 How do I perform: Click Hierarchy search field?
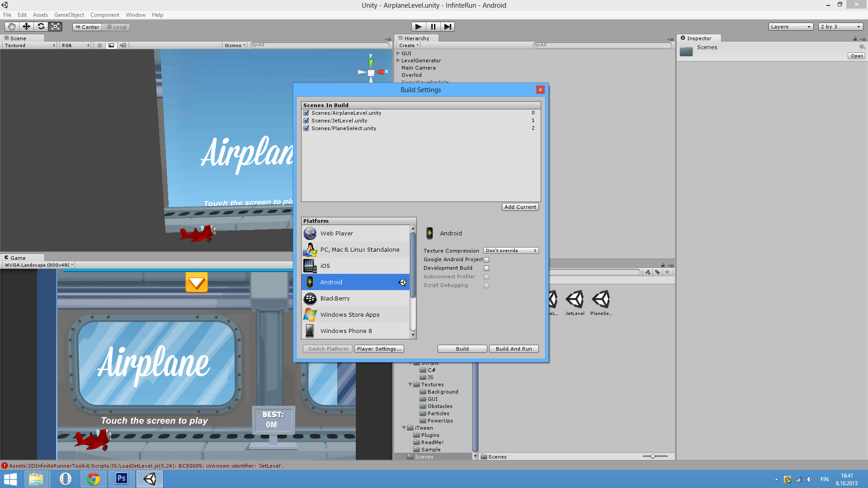(x=603, y=45)
